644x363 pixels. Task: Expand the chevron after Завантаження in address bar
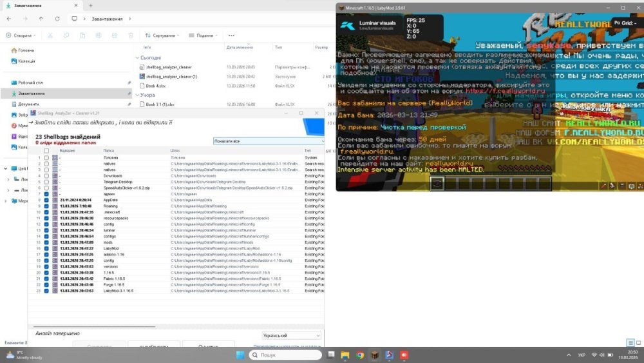point(130,19)
